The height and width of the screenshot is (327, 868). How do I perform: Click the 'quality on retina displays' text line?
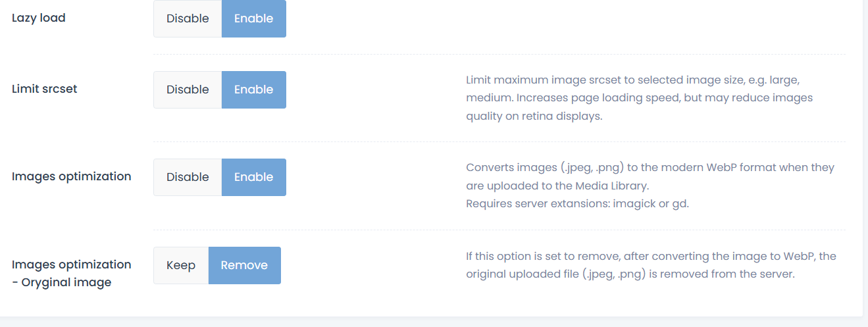534,116
